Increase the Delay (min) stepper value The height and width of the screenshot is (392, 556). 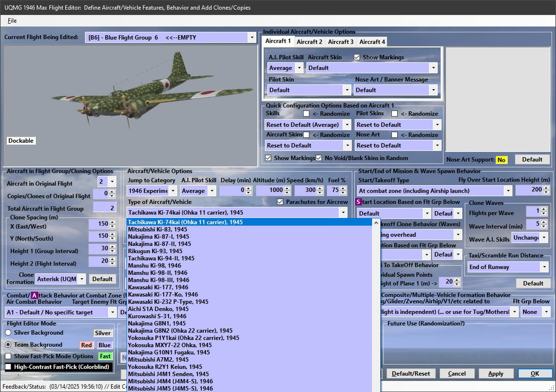coord(248,188)
